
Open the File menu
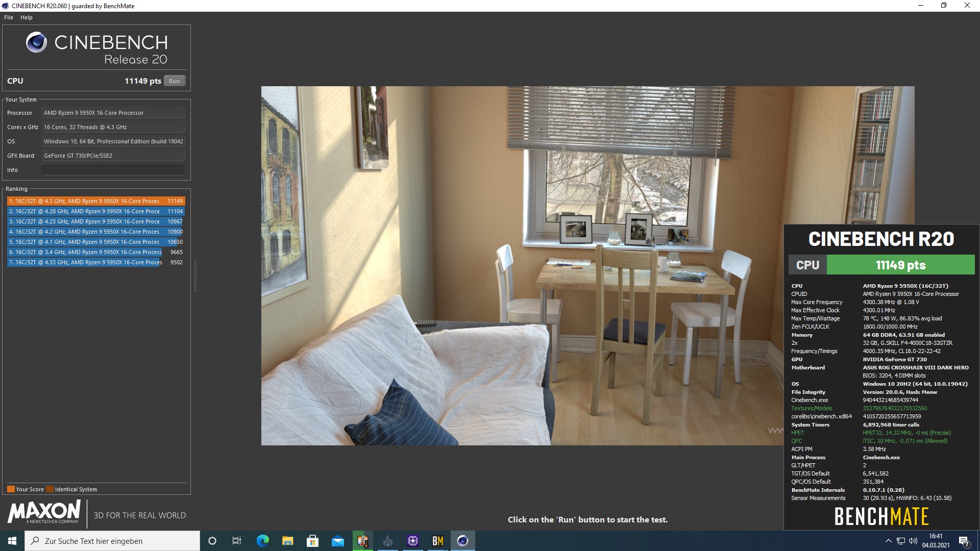(x=9, y=17)
